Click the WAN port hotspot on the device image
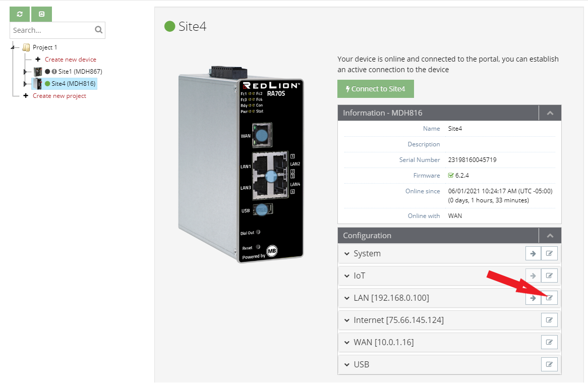The height and width of the screenshot is (383, 588). click(x=261, y=135)
